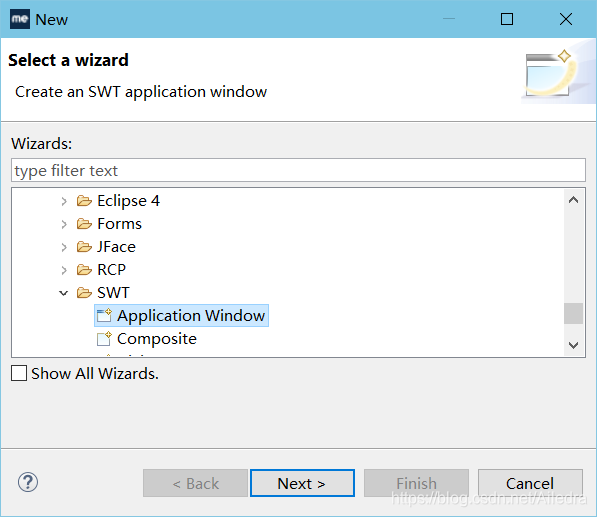Expand the Forms tree node
Image resolution: width=597 pixels, height=517 pixels.
pos(64,224)
